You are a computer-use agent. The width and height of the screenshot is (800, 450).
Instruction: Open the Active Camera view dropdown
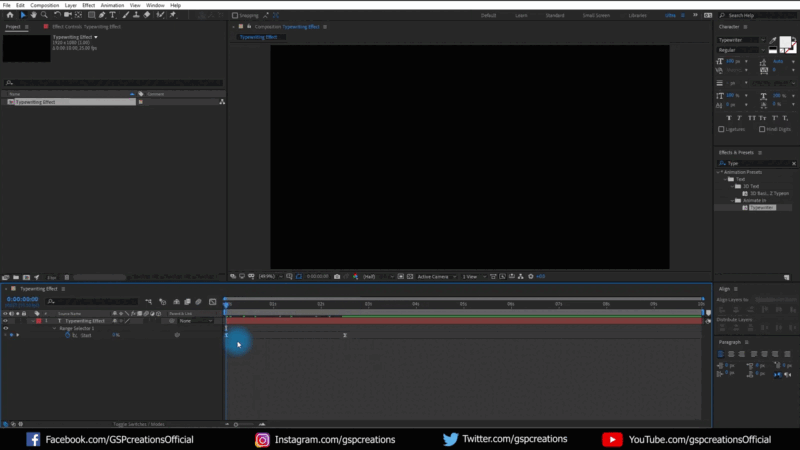[x=437, y=277]
